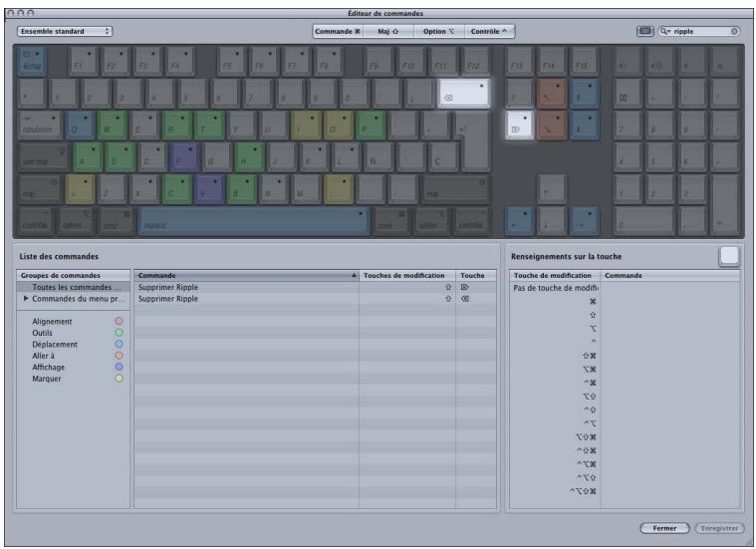Click the yellow O key
This screenshot has width=756, height=549.
click(338, 126)
